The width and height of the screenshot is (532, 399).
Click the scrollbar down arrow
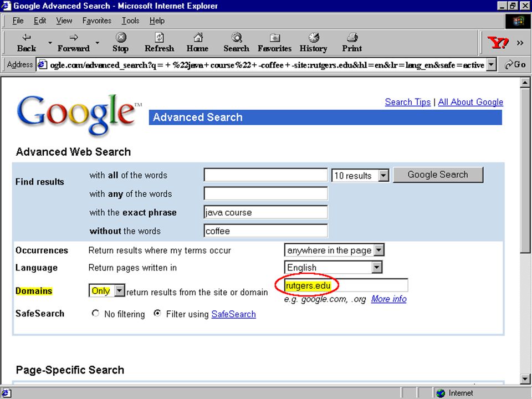pos(525,379)
